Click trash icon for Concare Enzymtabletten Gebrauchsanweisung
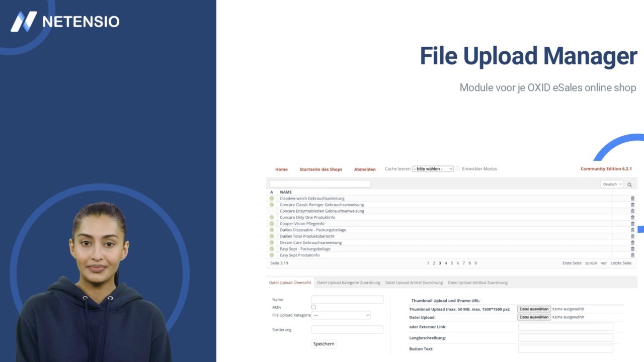Image resolution: width=644 pixels, height=362 pixels. [632, 211]
